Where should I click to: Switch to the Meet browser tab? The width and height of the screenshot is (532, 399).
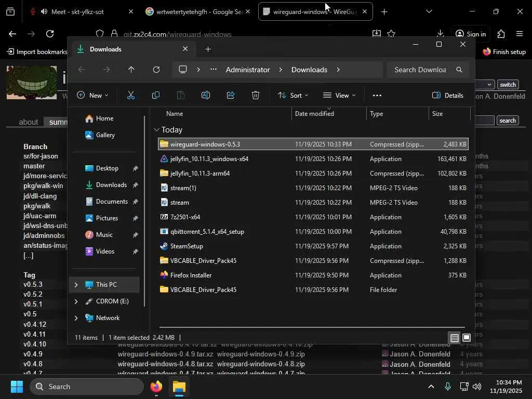pos(78,11)
